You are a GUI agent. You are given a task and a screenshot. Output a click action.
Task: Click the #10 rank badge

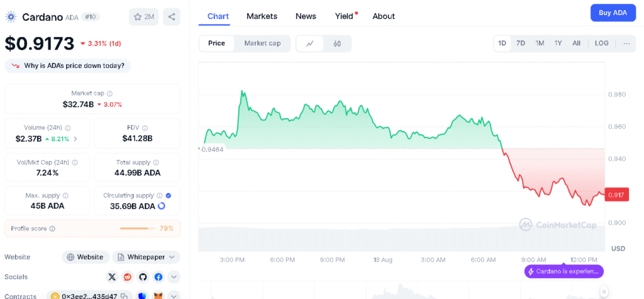click(90, 17)
